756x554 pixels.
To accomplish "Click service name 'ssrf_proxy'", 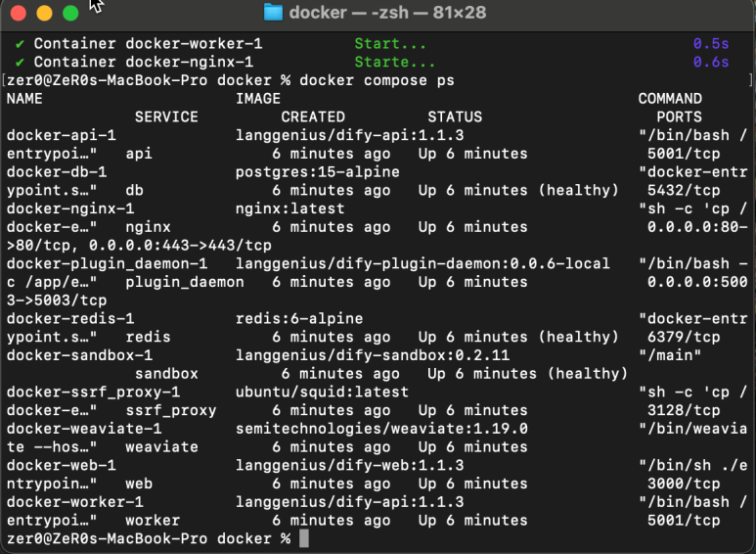I will click(171, 410).
